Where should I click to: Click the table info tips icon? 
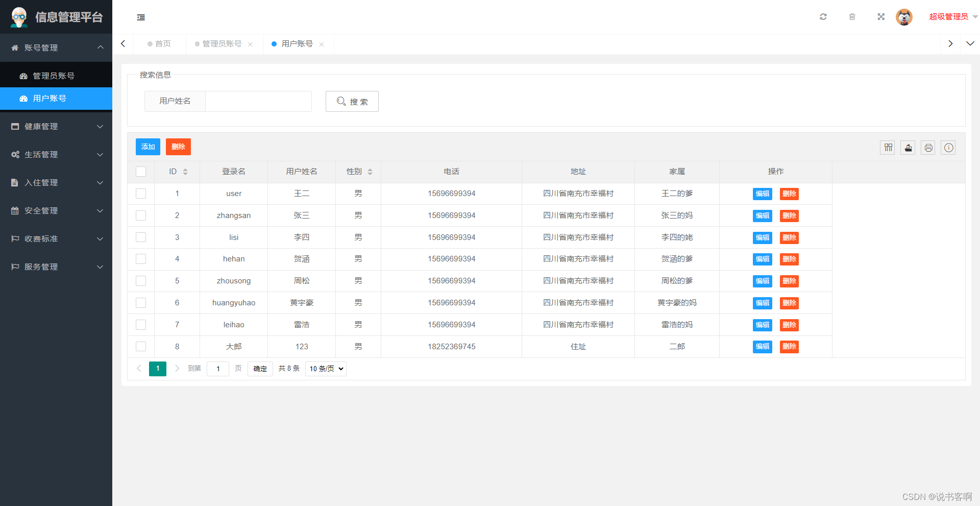(949, 148)
